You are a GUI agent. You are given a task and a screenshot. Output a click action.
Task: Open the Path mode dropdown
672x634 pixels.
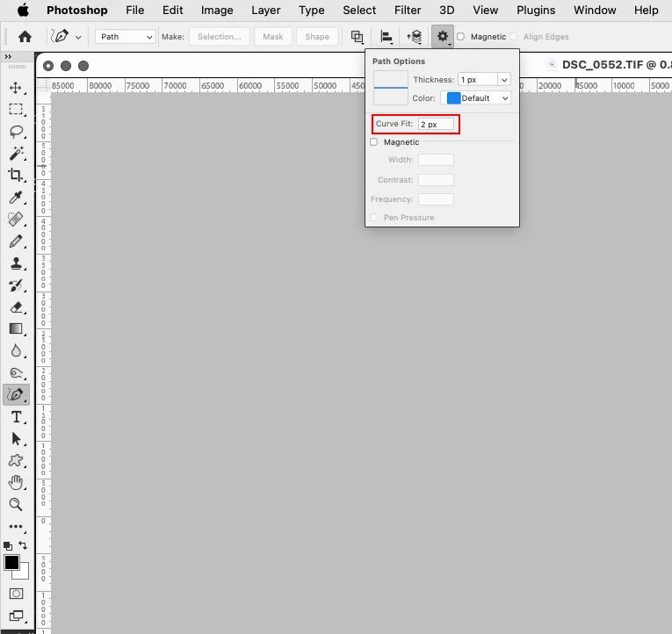tap(125, 37)
